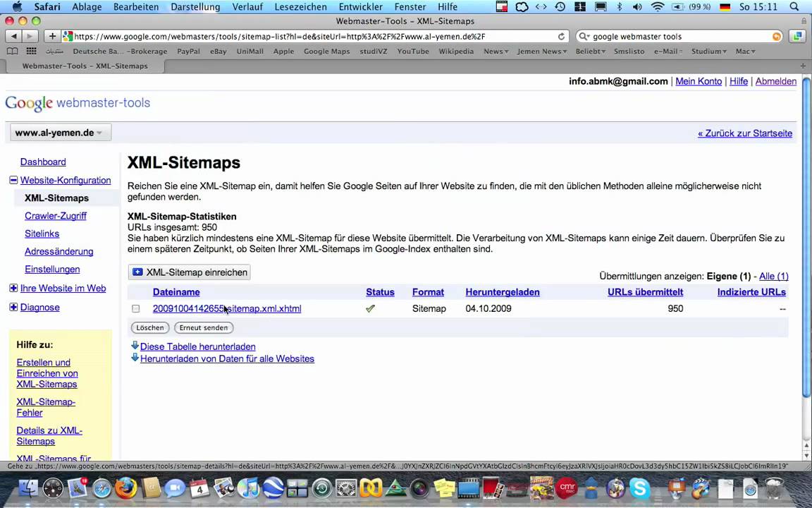Click the toolbar icon right of the search field
The image size is (812, 508).
[x=797, y=36]
